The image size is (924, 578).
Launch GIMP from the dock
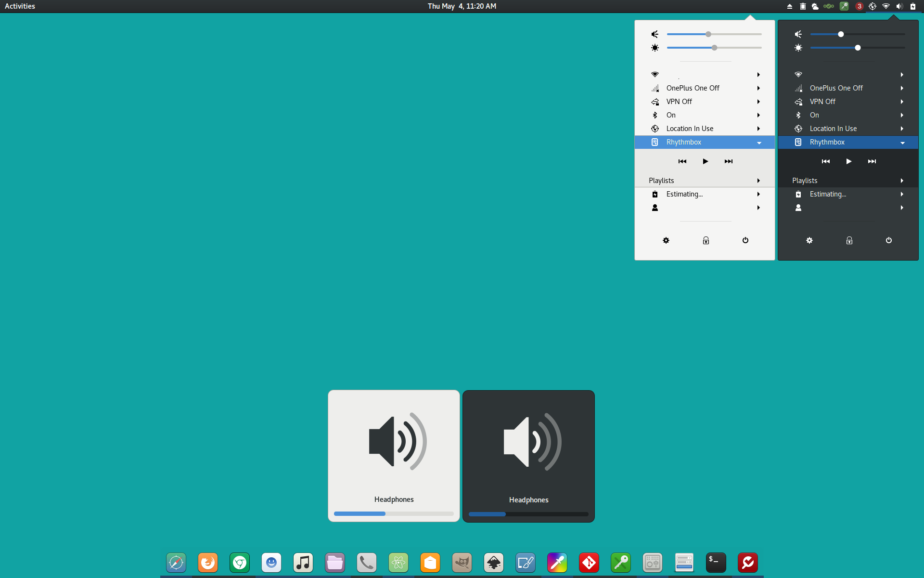click(x=462, y=563)
